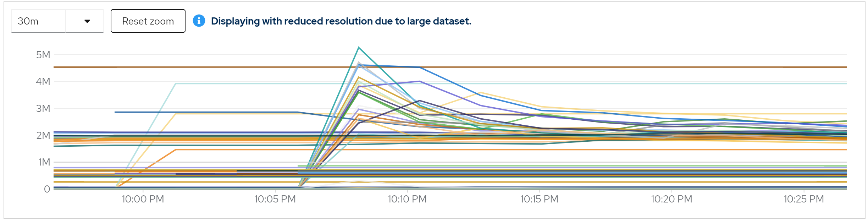Image resolution: width=868 pixels, height=222 pixels.
Task: Click the 1M y-axis label
Action: (x=44, y=162)
